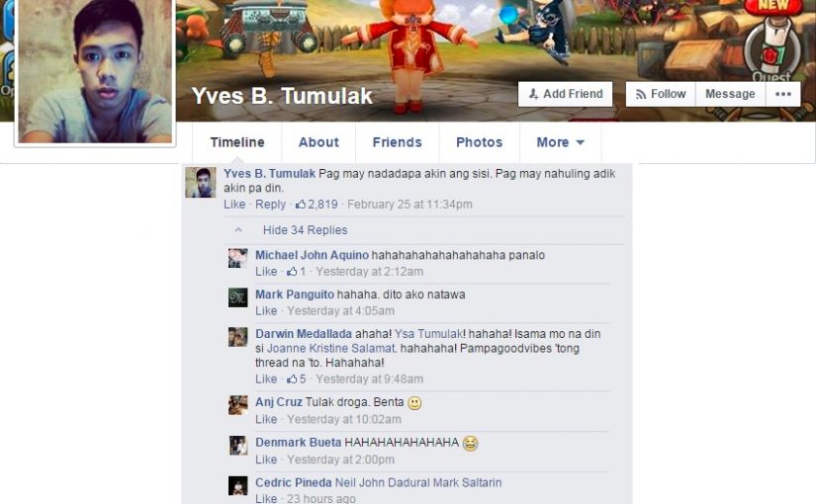
Task: Open the Friends tab
Action: click(x=397, y=142)
